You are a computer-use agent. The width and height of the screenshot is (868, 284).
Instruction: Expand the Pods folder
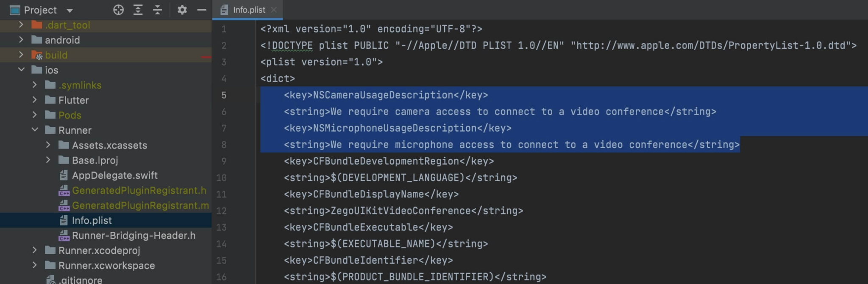coord(35,115)
